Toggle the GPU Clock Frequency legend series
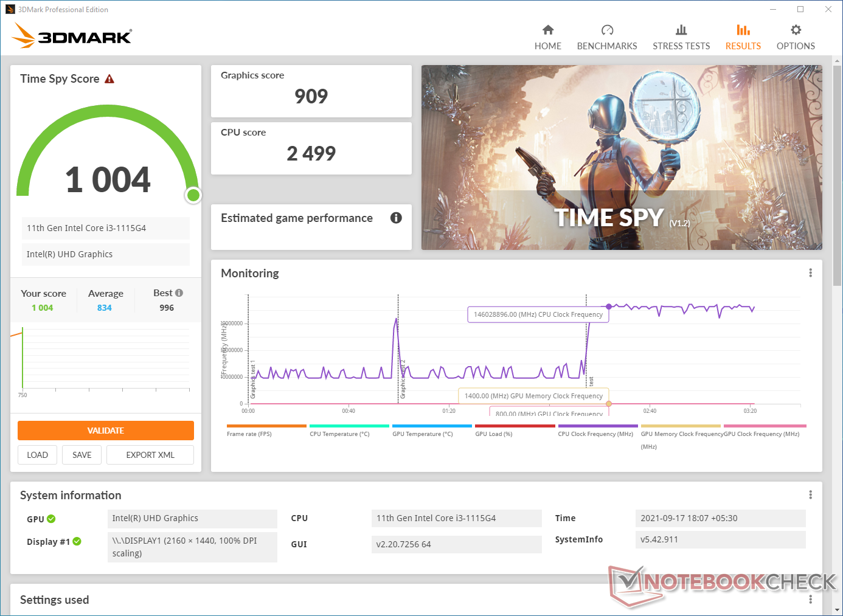The height and width of the screenshot is (616, 843). [x=765, y=430]
